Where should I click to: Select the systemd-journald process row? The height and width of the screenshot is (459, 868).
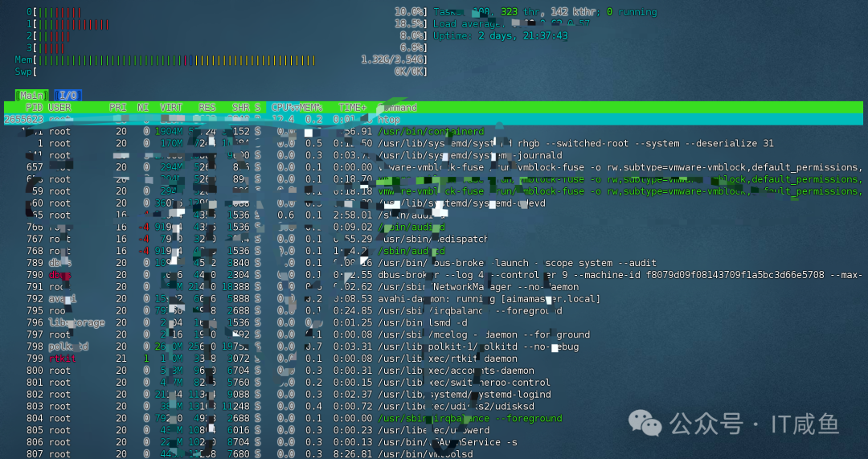click(x=433, y=156)
